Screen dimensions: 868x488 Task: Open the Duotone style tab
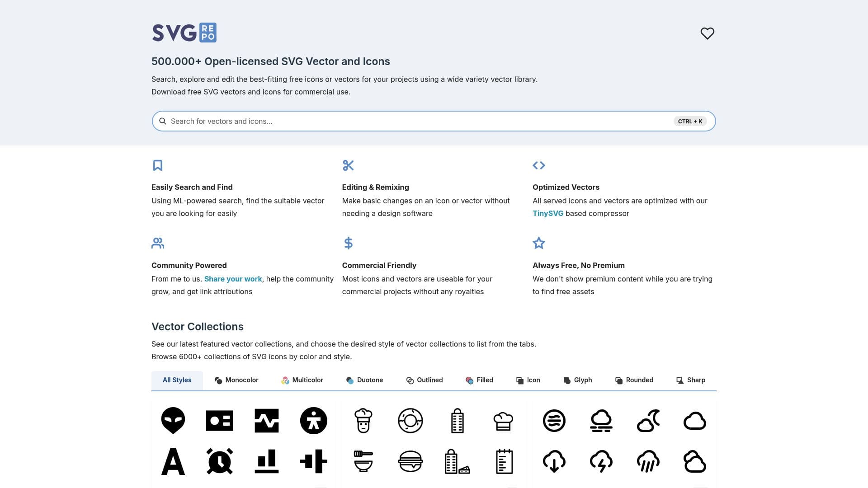[364, 380]
